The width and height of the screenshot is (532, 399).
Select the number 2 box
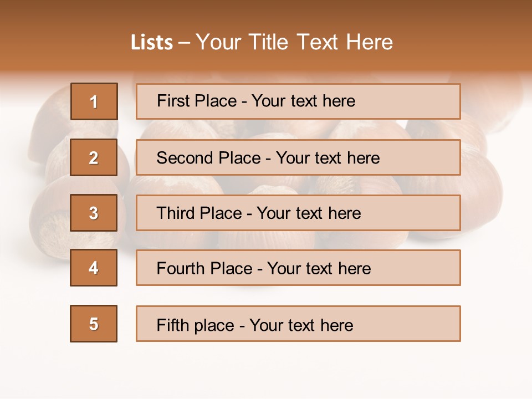[94, 157]
